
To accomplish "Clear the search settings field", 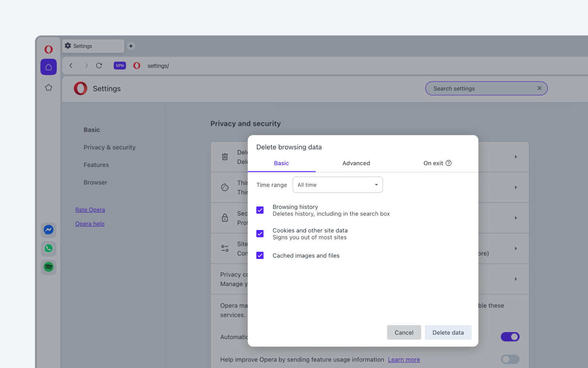I will pyautogui.click(x=539, y=88).
